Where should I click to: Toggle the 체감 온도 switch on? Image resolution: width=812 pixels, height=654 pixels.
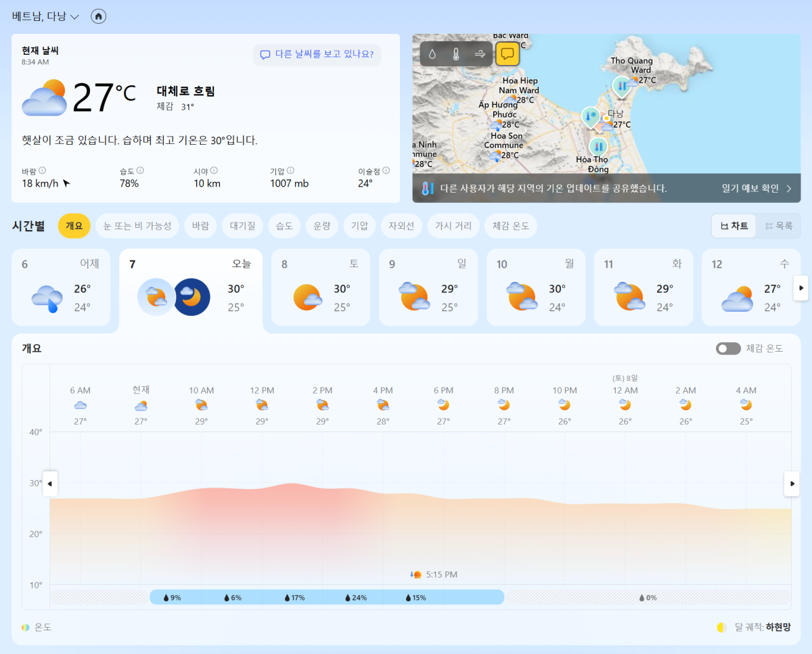tap(728, 348)
